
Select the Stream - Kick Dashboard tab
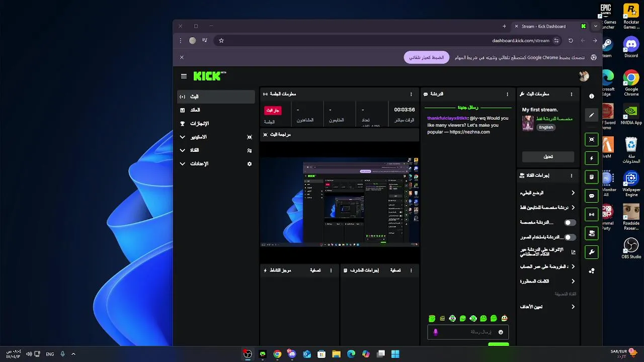(x=551, y=26)
